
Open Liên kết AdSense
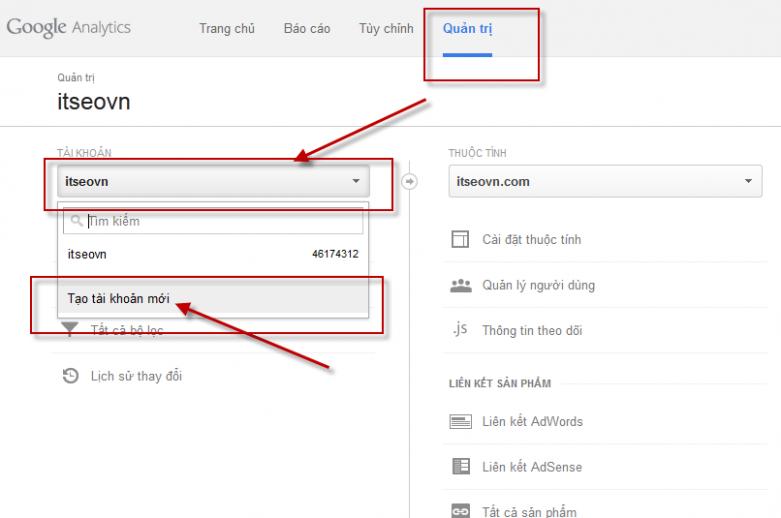click(532, 467)
